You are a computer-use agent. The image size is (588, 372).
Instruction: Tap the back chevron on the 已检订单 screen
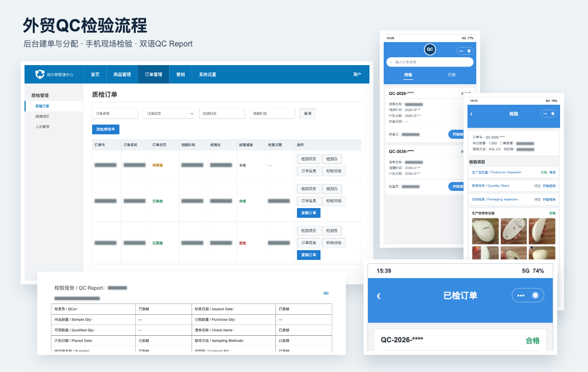tap(378, 296)
